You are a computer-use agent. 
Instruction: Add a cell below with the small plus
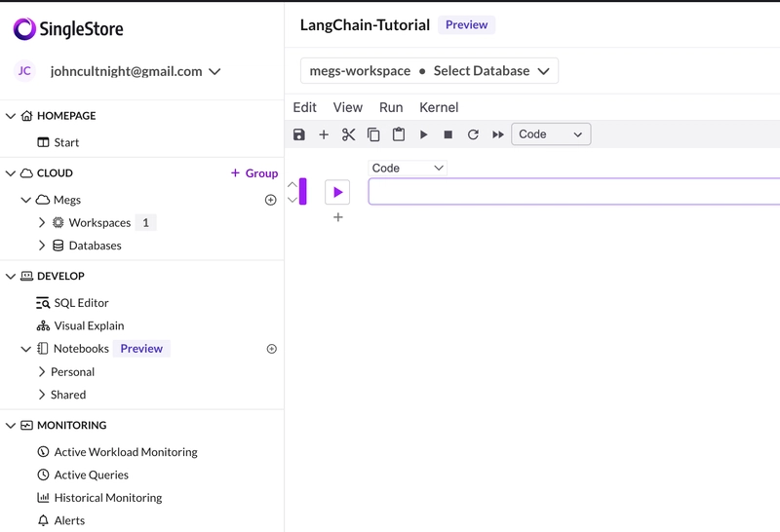tap(337, 217)
